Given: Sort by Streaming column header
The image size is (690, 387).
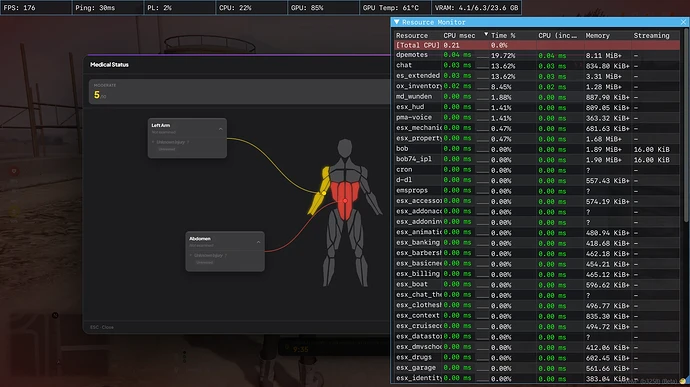Looking at the screenshot, I should pos(651,36).
